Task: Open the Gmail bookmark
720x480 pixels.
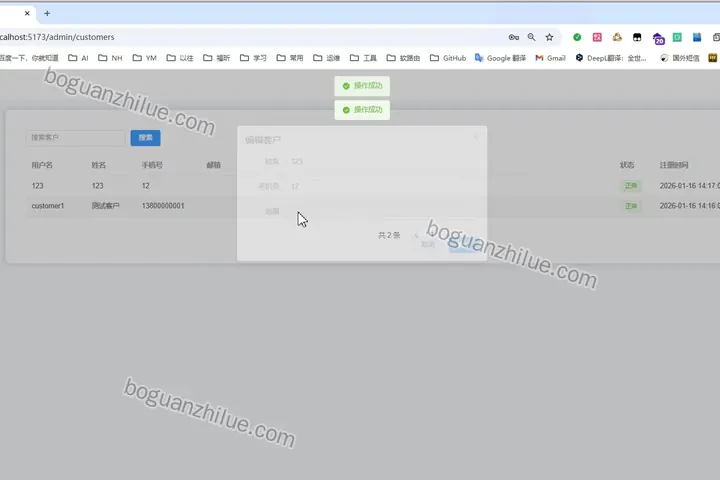Action: (550, 58)
